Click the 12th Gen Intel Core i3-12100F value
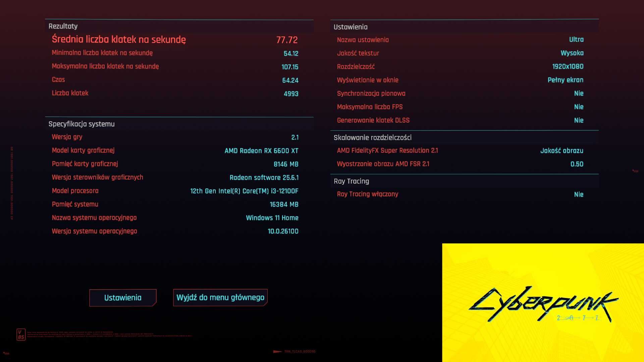The image size is (644, 362). tap(244, 191)
